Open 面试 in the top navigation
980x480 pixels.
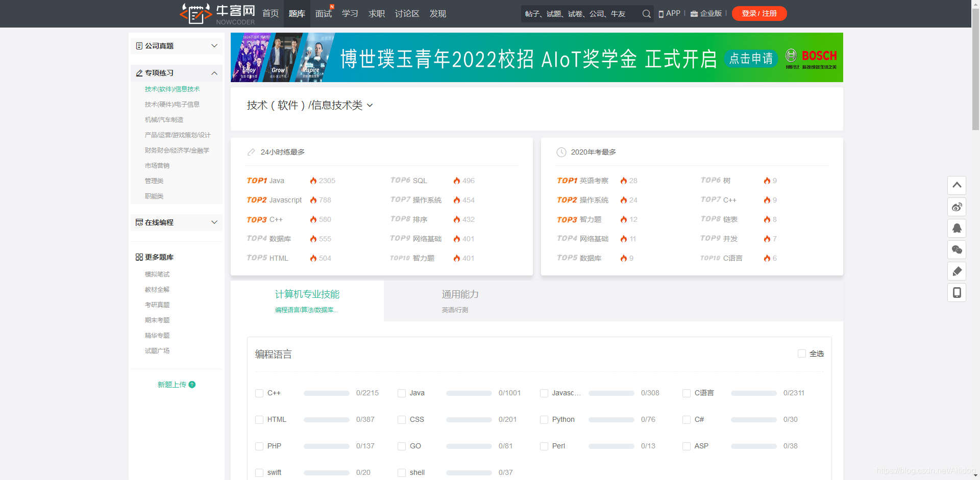tap(324, 14)
